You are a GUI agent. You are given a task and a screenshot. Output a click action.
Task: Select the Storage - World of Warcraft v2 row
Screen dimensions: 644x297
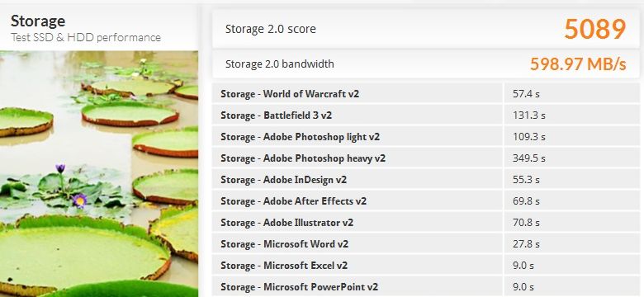point(426,94)
